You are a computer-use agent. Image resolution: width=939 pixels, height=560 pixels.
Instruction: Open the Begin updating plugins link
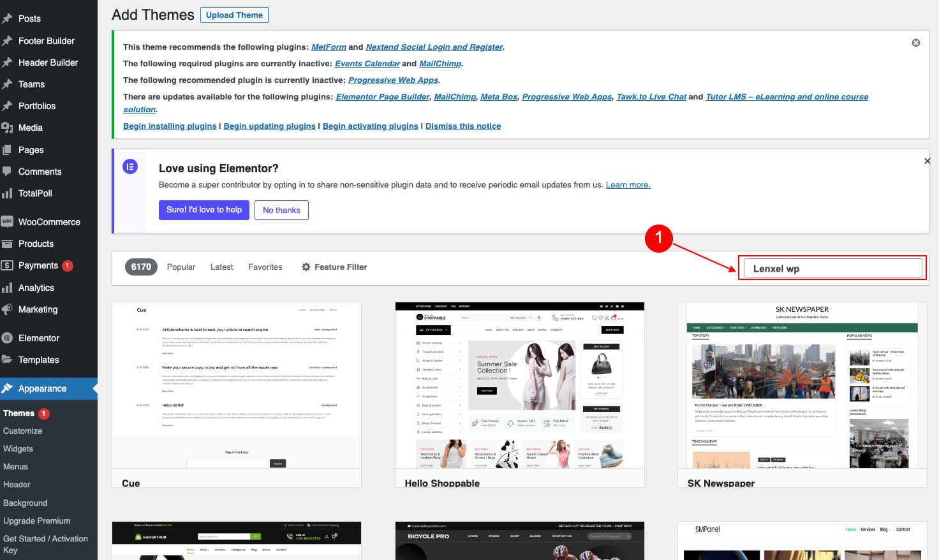tap(270, 126)
